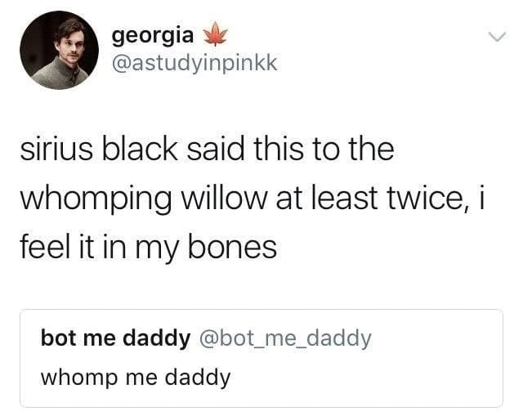Click the word whomp in quoted text
The image size is (523, 420).
coord(79,378)
